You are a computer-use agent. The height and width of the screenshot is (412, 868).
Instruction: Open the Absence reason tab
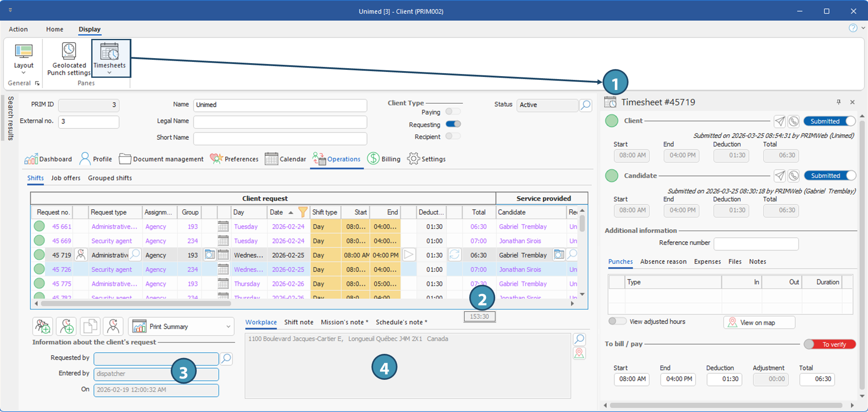tap(663, 261)
